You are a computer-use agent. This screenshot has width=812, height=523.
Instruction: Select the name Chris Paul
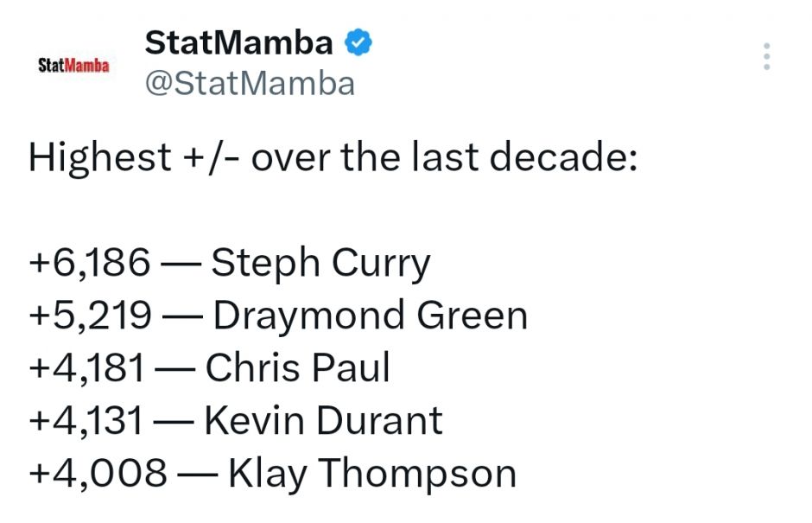pos(297,367)
